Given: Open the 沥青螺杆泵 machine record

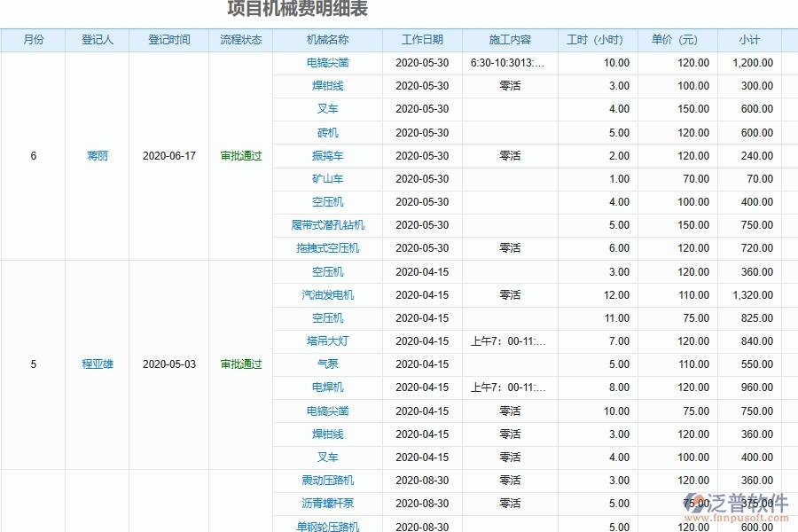Looking at the screenshot, I should 328,503.
